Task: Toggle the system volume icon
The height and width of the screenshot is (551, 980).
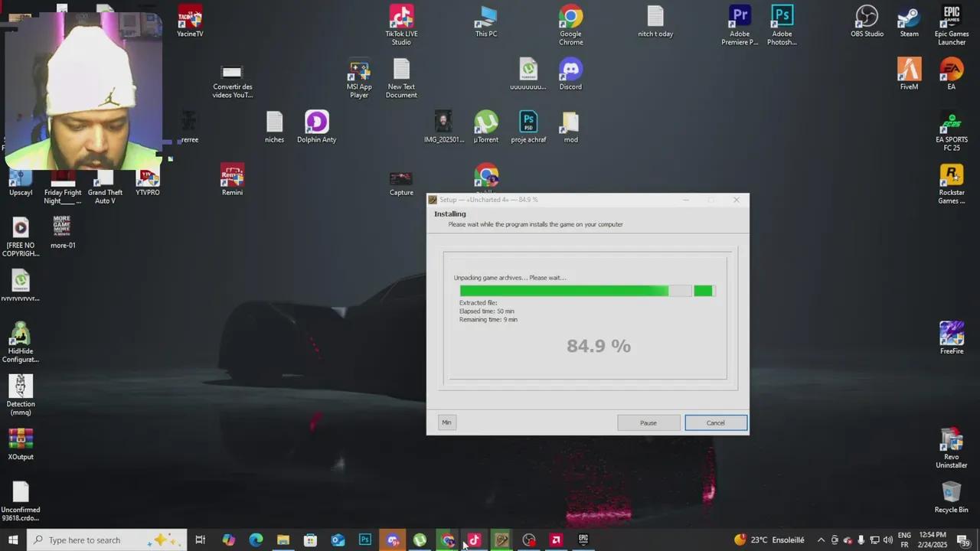Action: coord(888,540)
